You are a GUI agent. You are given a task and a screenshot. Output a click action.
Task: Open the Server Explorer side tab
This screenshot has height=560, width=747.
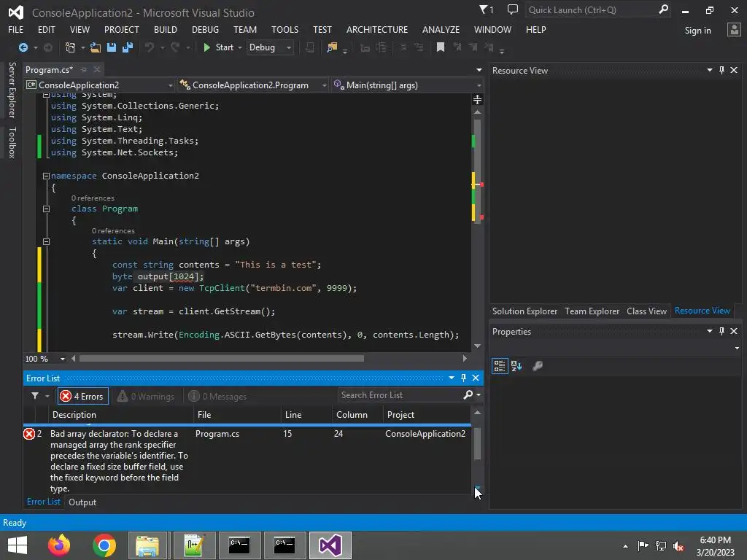pos(12,90)
